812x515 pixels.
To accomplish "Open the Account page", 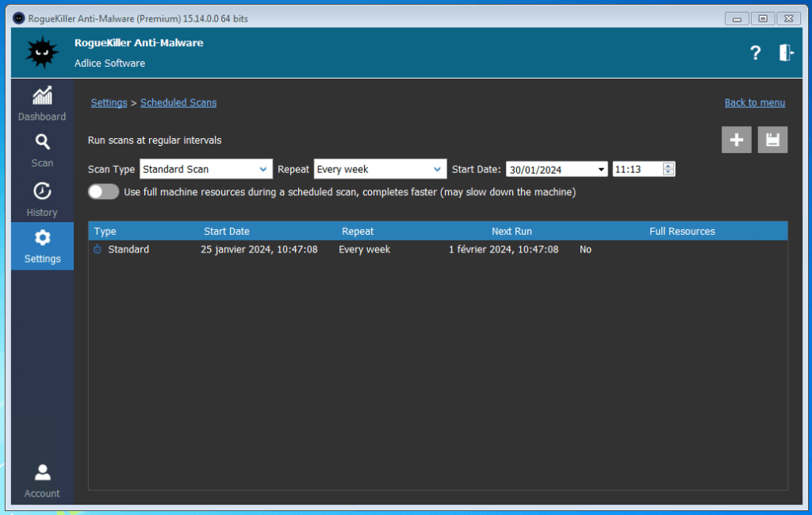I will tap(42, 481).
